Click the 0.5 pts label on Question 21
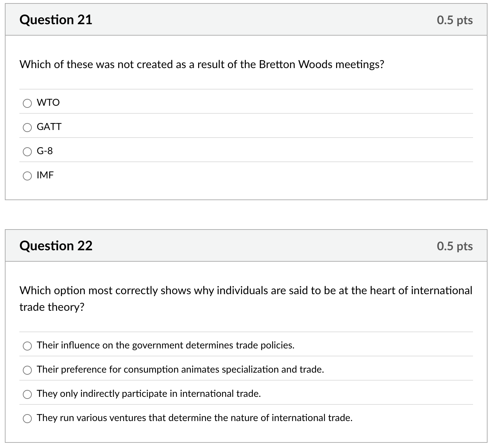 (455, 20)
